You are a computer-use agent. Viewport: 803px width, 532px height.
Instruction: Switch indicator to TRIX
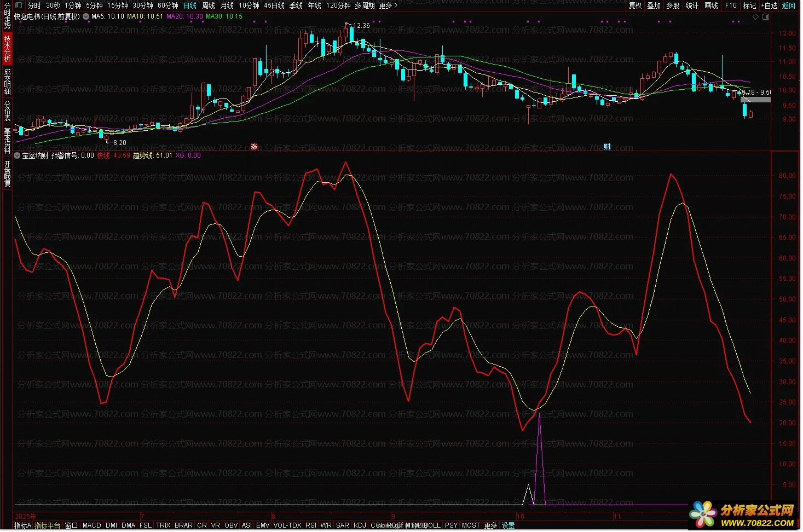[x=163, y=525]
